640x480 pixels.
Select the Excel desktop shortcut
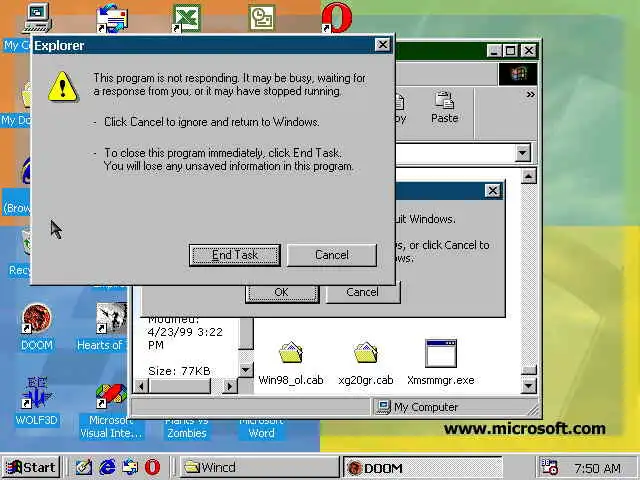pos(187,18)
